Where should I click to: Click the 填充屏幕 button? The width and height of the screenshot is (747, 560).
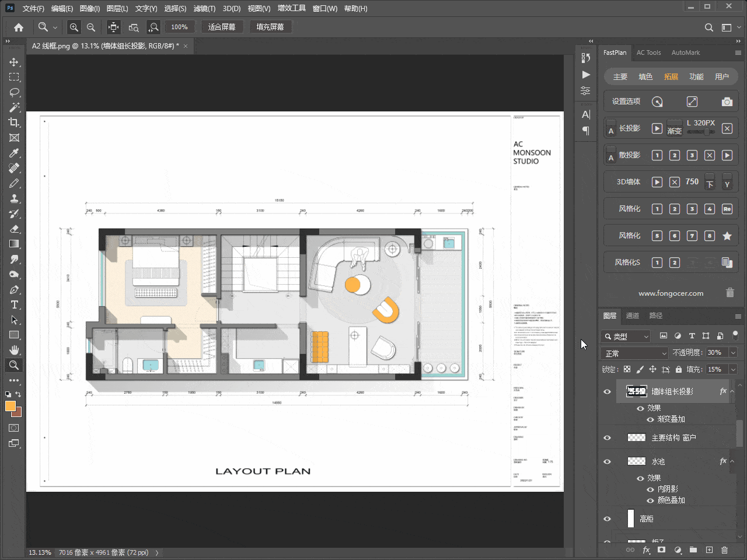[x=270, y=27]
